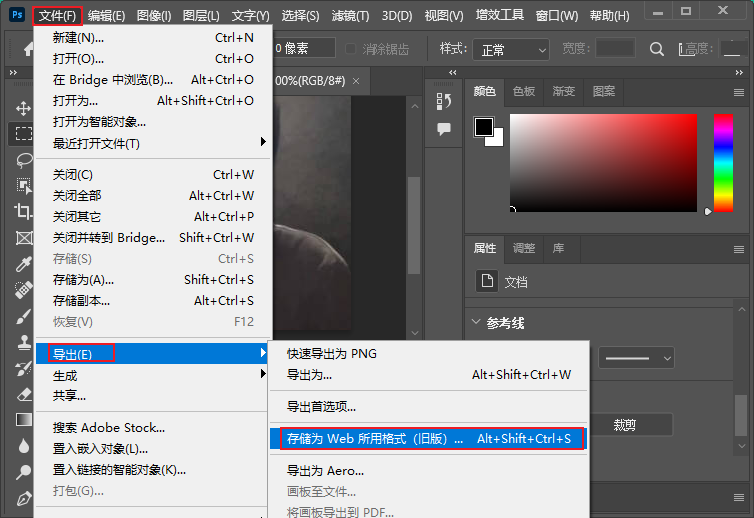Click the 裁剪 button in Properties
Image resolution: width=754 pixels, height=518 pixels.
click(x=625, y=425)
